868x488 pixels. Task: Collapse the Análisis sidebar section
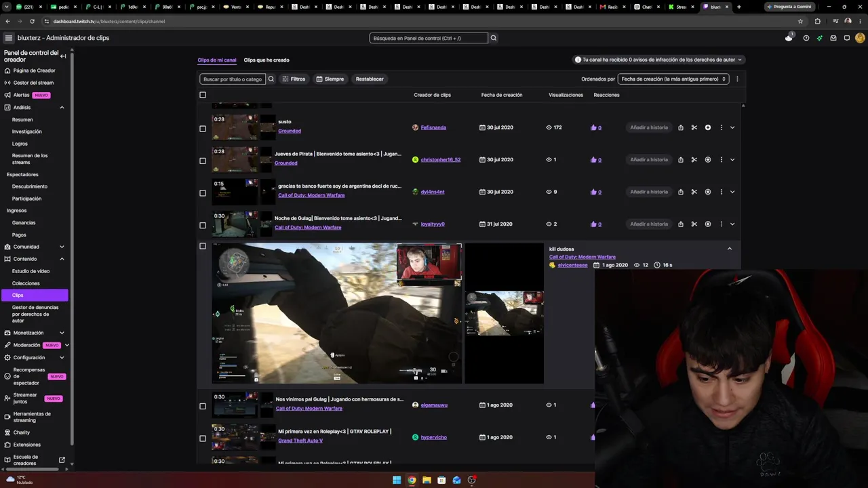pyautogui.click(x=62, y=107)
